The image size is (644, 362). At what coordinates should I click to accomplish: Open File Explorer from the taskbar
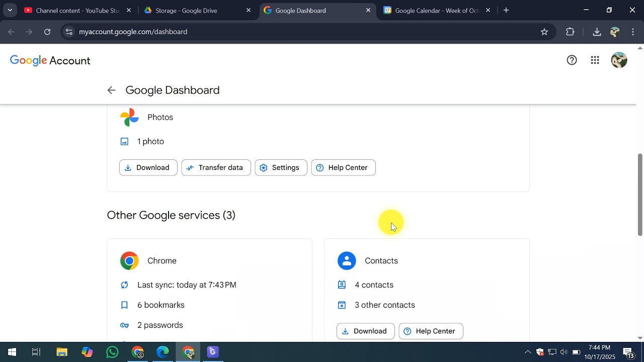(x=62, y=352)
